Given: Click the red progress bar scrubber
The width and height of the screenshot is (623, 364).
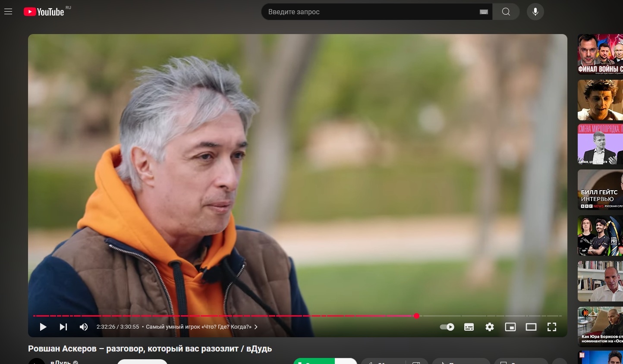Looking at the screenshot, I should (416, 316).
